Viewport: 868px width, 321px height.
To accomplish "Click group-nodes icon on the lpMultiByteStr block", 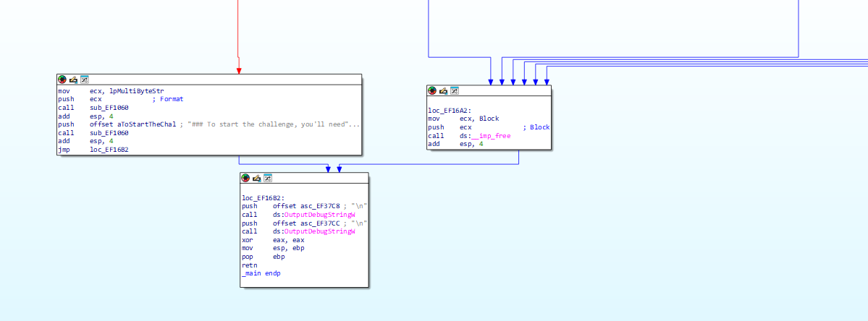I will (84, 80).
